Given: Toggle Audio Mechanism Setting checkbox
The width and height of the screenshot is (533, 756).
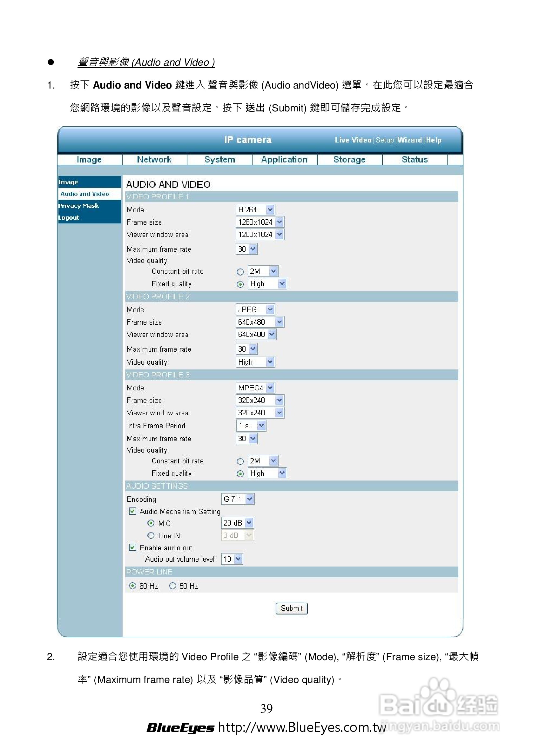Looking at the screenshot, I should tap(132, 511).
